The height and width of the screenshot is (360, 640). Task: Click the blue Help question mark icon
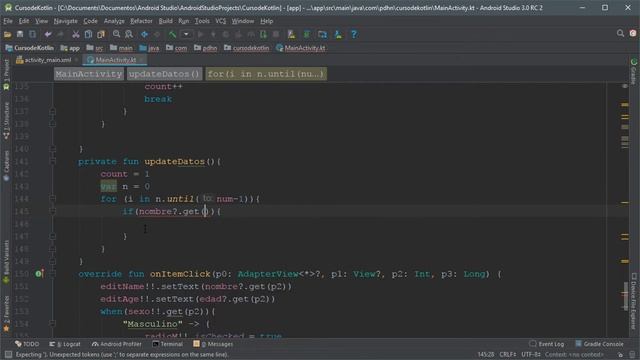click(354, 34)
